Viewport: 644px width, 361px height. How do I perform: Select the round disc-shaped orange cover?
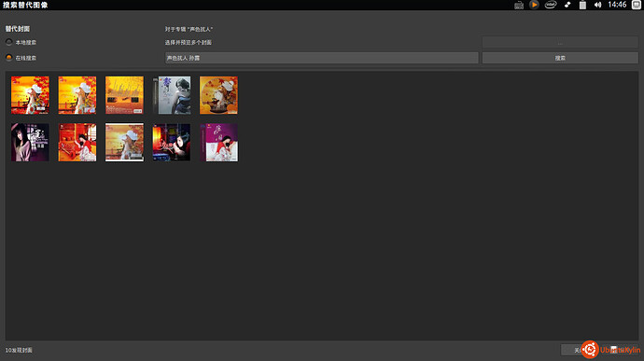[218, 95]
